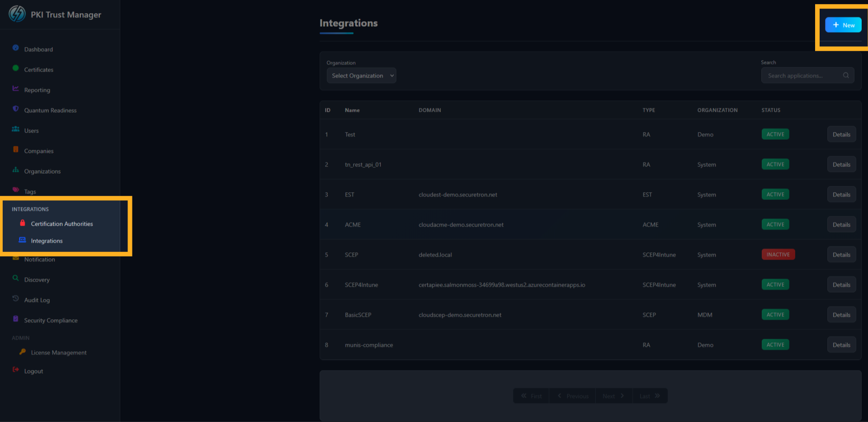
Task: Expand the organization selector chevron
Action: (392, 76)
